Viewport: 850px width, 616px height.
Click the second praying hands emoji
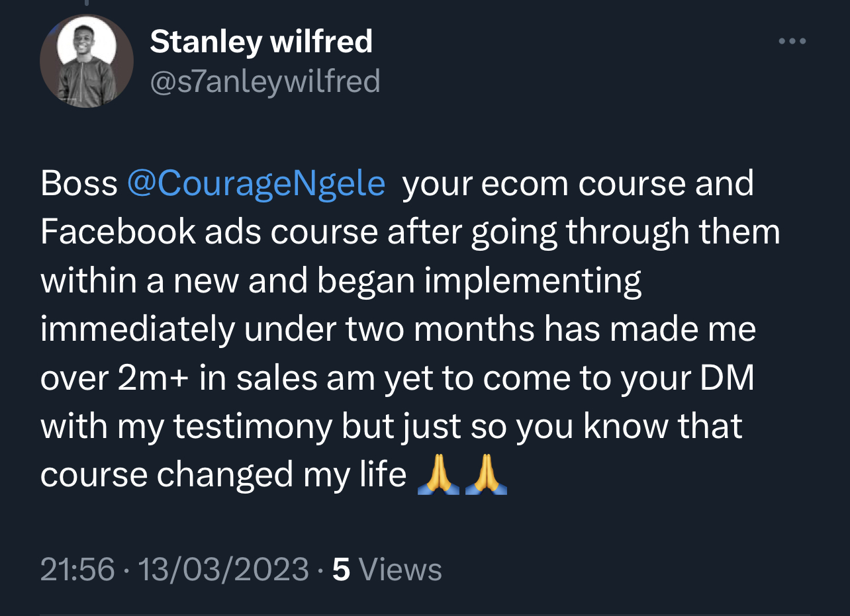pos(486,475)
